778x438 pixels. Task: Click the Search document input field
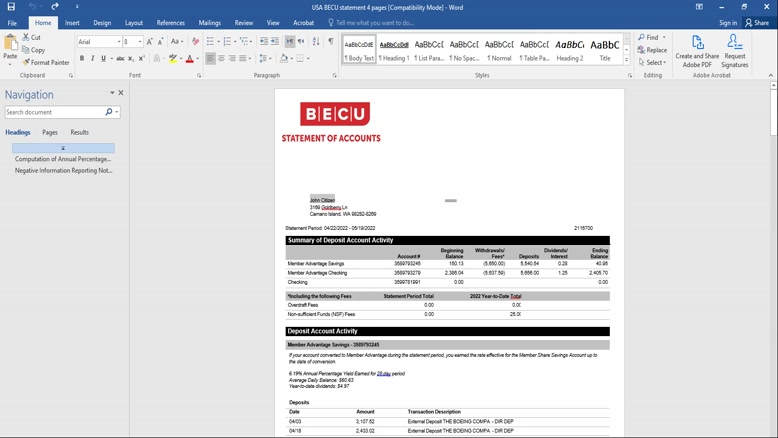click(x=54, y=112)
